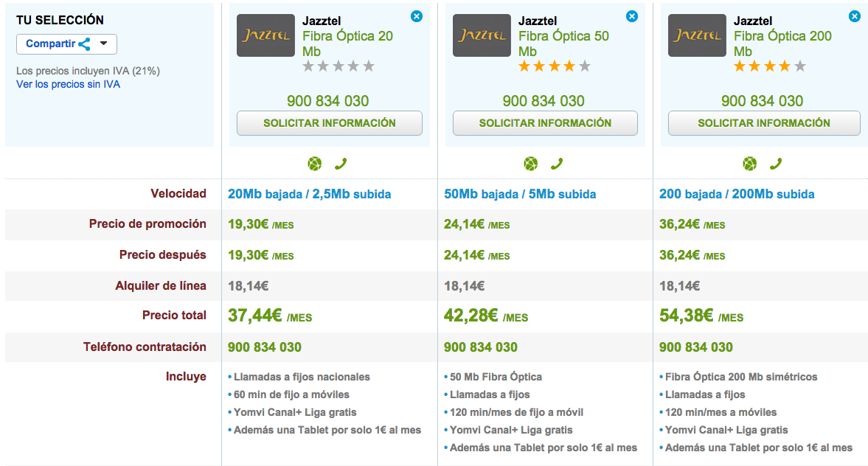Click the Jazztel logo of 50 Mb plan

[x=482, y=35]
